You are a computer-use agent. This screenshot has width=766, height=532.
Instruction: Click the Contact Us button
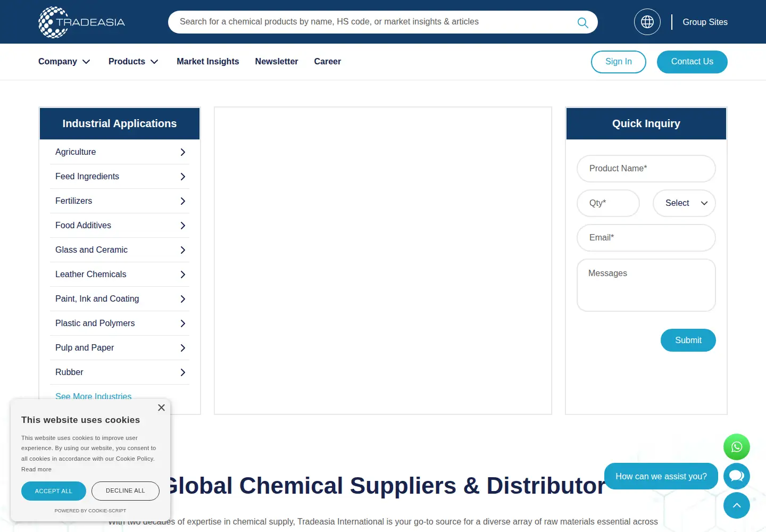[x=692, y=62]
